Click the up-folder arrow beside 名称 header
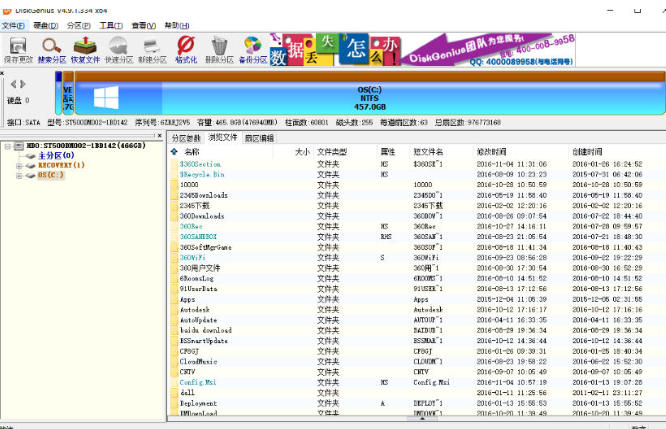Image resolution: width=666 pixels, height=429 pixels. click(x=174, y=152)
